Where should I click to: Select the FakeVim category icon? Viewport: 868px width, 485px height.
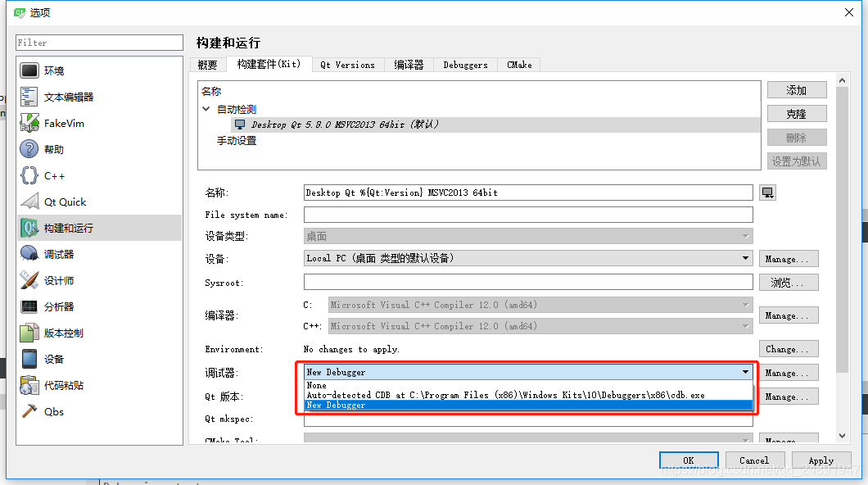click(29, 123)
